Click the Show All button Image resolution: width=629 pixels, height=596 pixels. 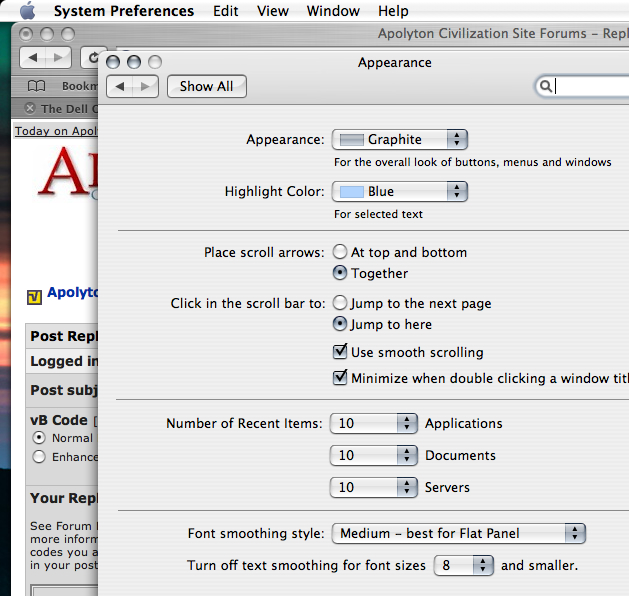[x=206, y=87]
